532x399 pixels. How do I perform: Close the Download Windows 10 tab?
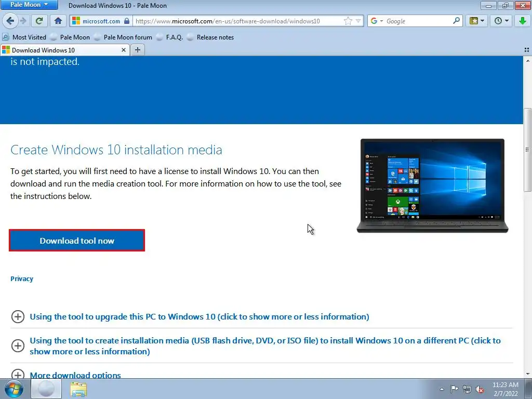(x=124, y=50)
